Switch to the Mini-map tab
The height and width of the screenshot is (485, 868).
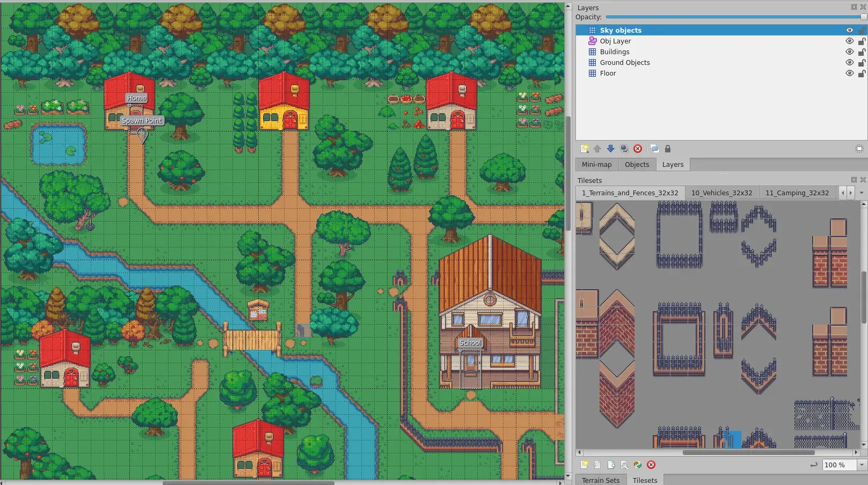(596, 165)
